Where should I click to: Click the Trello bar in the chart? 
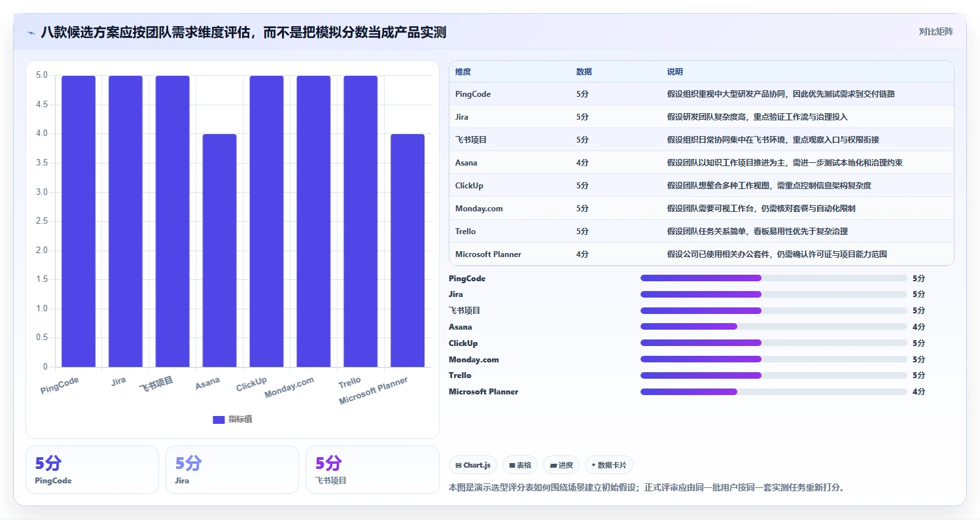pos(360,221)
